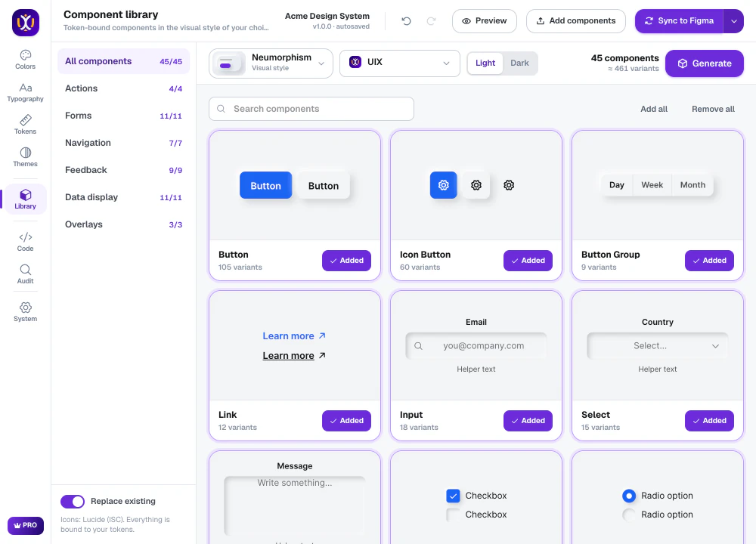Viewport: 756px width, 544px height.
Task: Click the raised gray gear icon preview
Action: (476, 185)
